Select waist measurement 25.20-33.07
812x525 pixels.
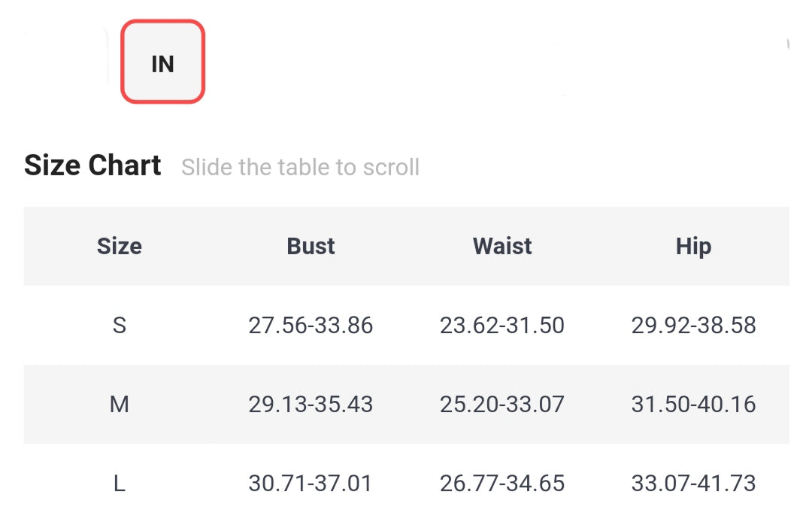(502, 405)
